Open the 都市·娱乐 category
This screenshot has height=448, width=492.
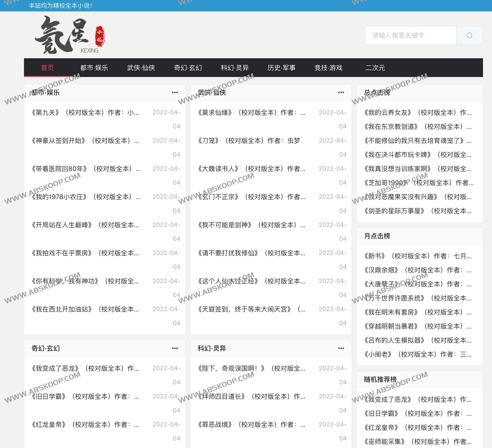pos(95,68)
